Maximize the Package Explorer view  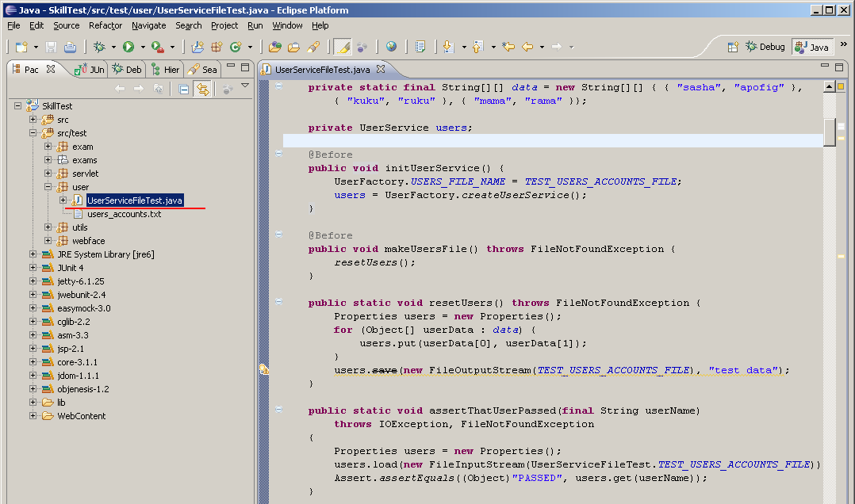point(245,67)
